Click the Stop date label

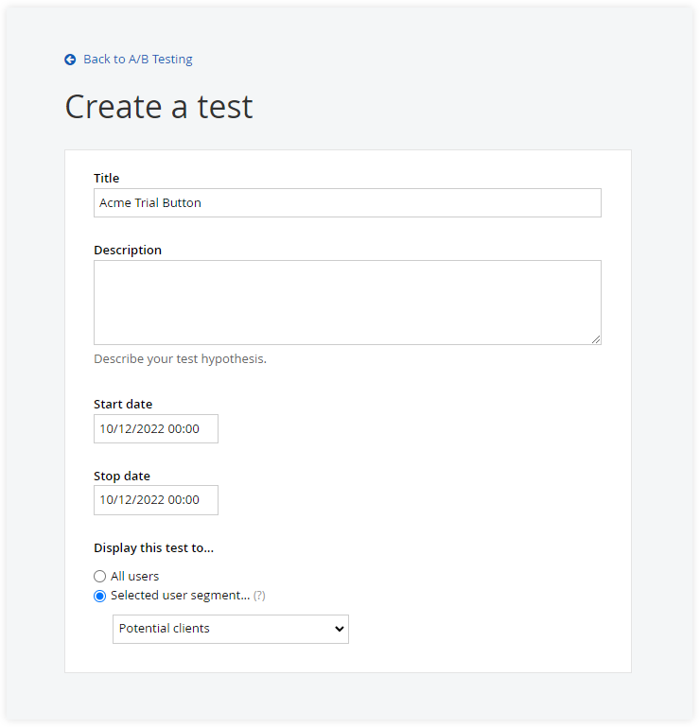[122, 477]
